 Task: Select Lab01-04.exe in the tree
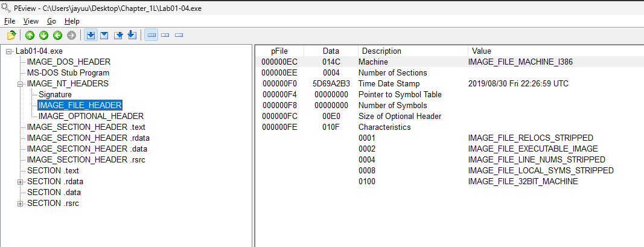click(39, 51)
